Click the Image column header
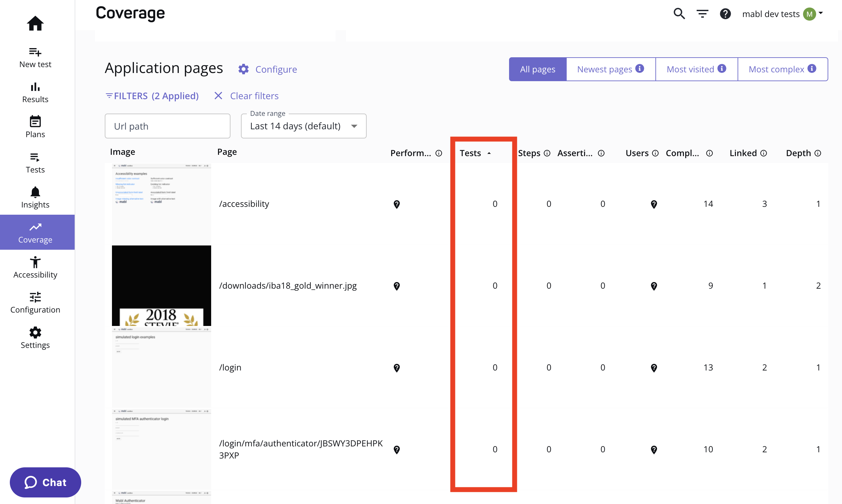 (122, 152)
